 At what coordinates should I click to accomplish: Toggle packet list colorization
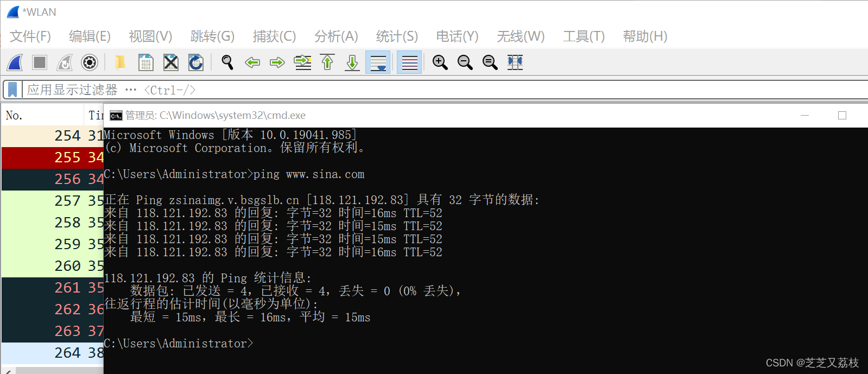[x=409, y=62]
